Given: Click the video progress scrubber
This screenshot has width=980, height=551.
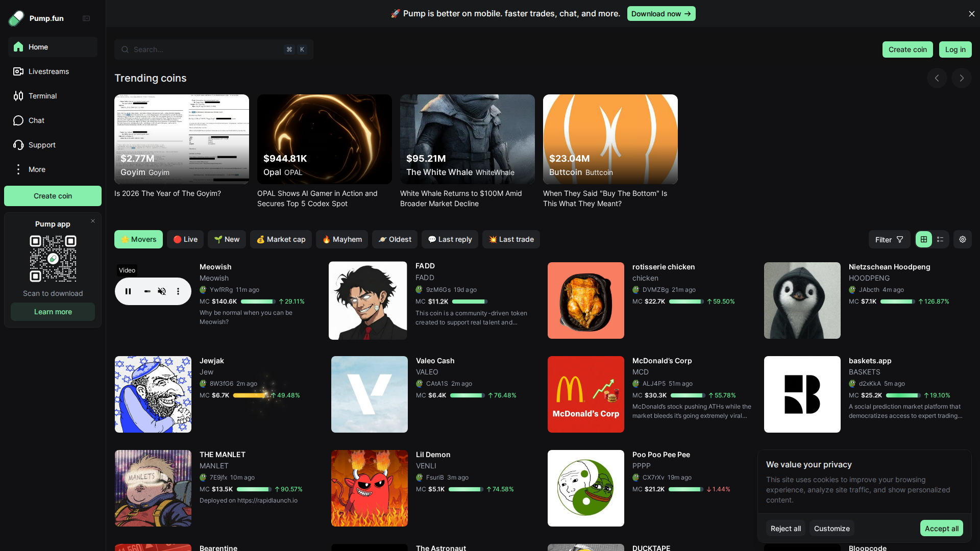Looking at the screenshot, I should [x=147, y=291].
